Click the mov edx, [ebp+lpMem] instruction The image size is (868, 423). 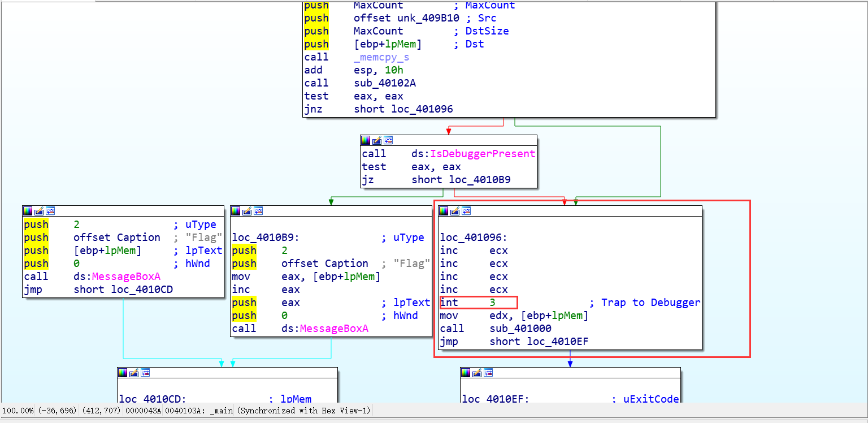pos(514,316)
